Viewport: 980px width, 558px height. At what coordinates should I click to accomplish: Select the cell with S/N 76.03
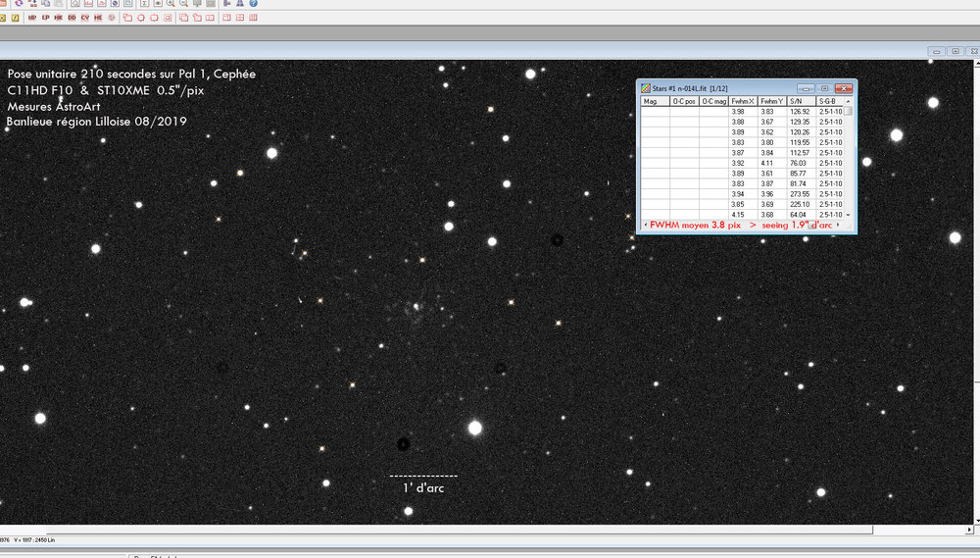click(802, 163)
